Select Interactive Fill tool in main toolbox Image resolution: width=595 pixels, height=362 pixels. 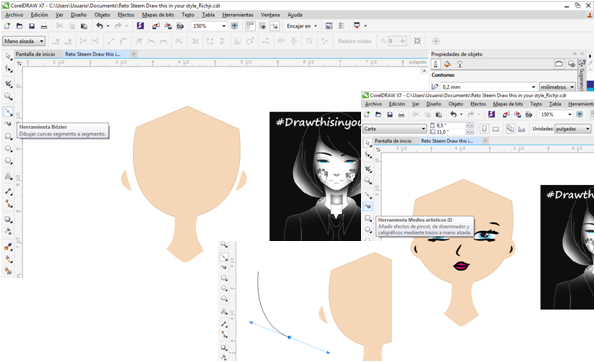click(8, 260)
